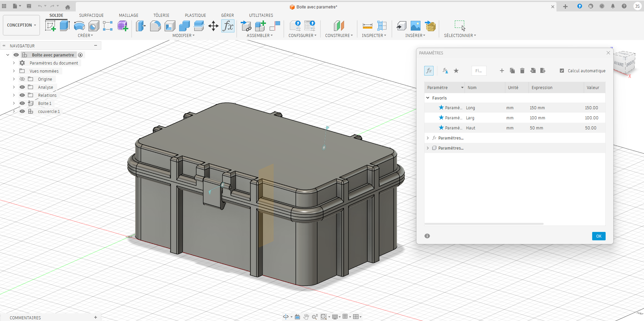The image size is (644, 321).
Task: Select the window selection tool icon
Action: tap(460, 26)
